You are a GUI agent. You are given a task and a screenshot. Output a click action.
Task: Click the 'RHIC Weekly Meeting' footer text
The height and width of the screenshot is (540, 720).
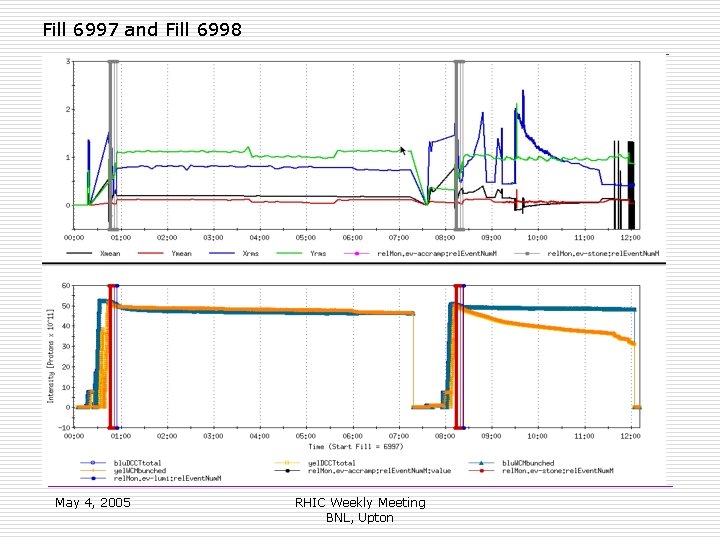pos(360,502)
